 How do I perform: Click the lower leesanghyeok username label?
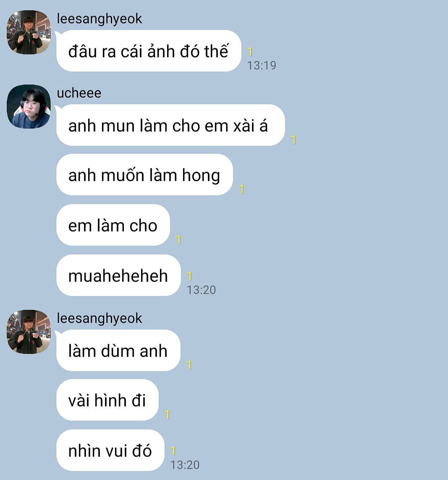[100, 318]
